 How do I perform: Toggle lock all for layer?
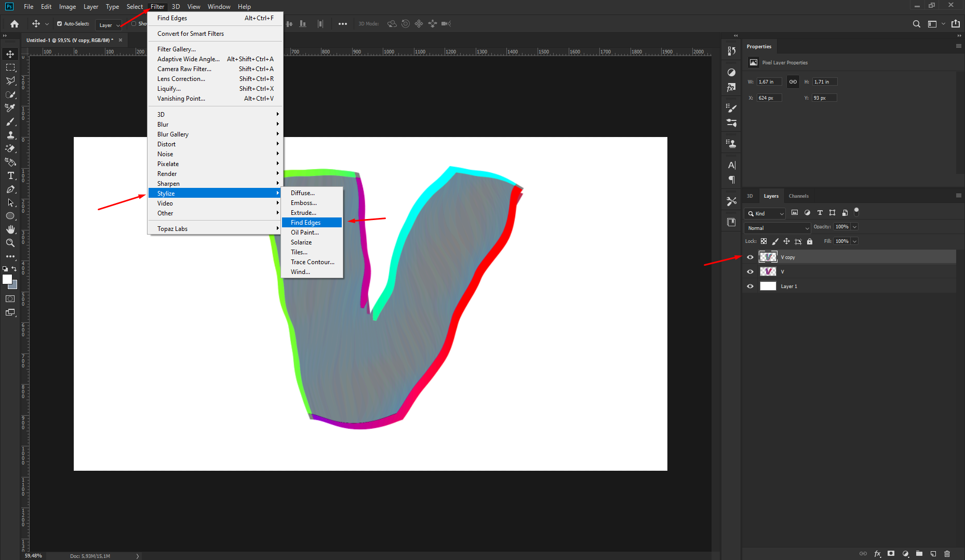tap(810, 241)
